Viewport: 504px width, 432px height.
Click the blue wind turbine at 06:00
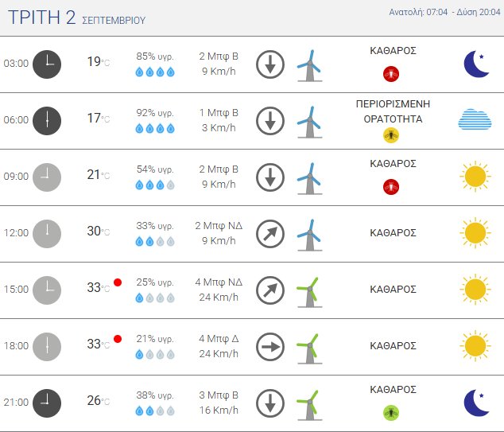(x=308, y=120)
